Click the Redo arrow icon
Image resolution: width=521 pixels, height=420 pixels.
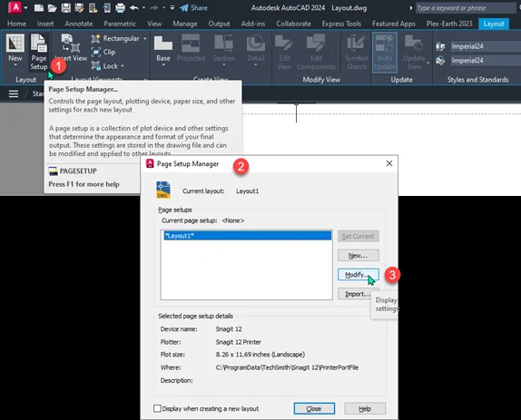(153, 7)
